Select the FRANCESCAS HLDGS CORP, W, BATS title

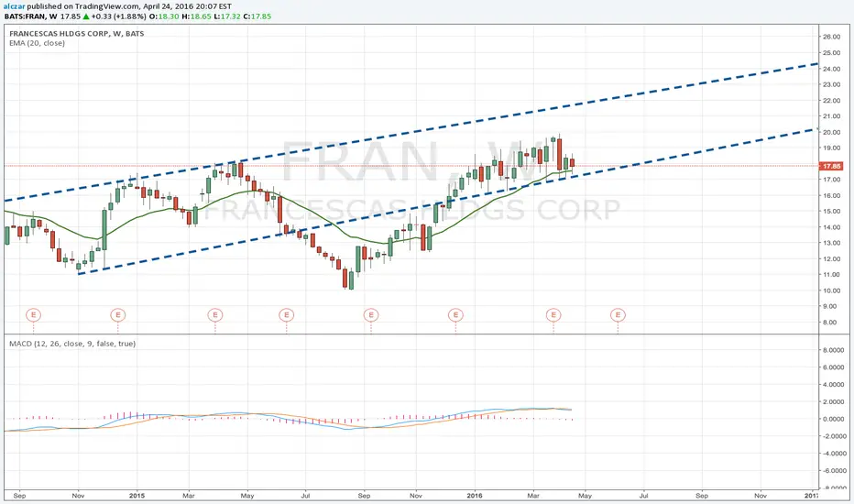(x=77, y=33)
